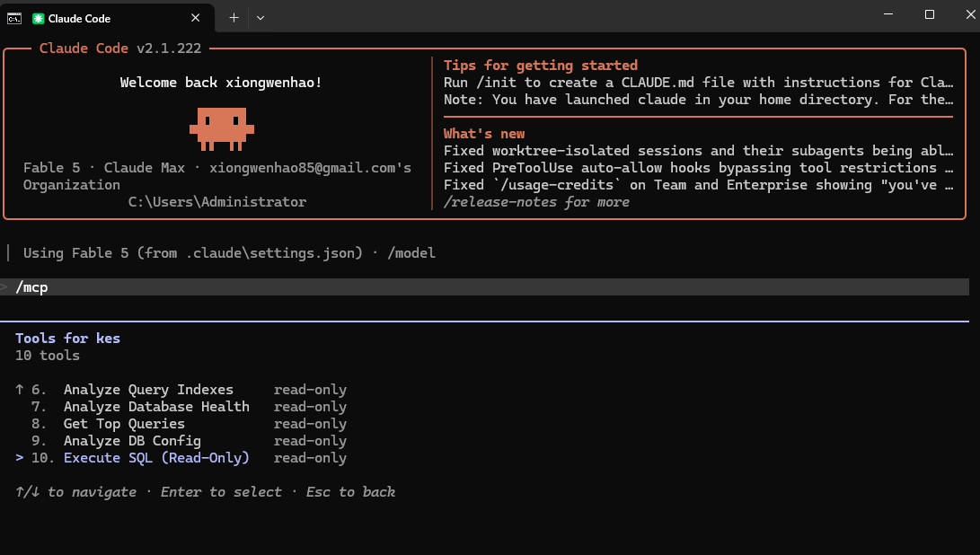The height and width of the screenshot is (555, 980).
Task: Click the home directory Note line
Action: pyautogui.click(x=698, y=100)
